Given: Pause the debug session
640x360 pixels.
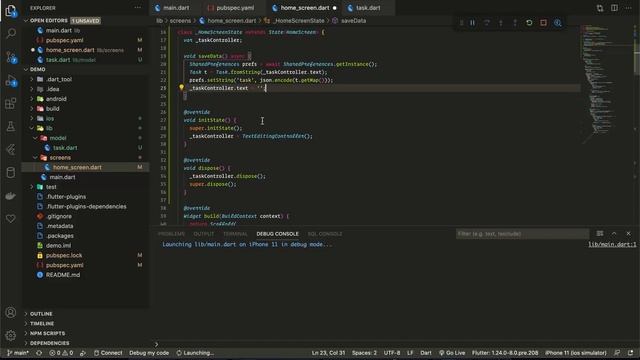Looking at the screenshot, I should point(472,23).
